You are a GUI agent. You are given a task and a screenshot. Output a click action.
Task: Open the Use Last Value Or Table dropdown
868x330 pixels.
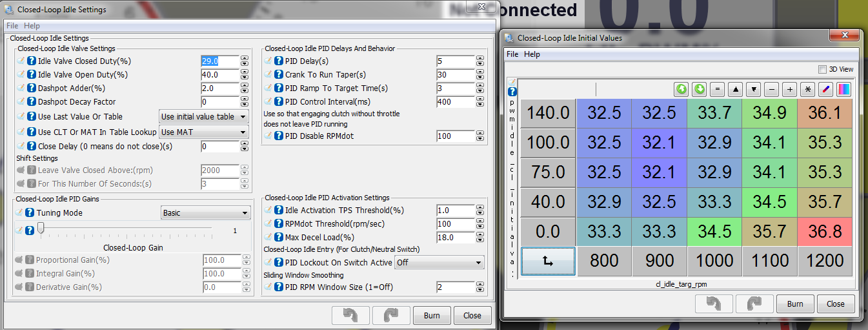[x=204, y=117]
